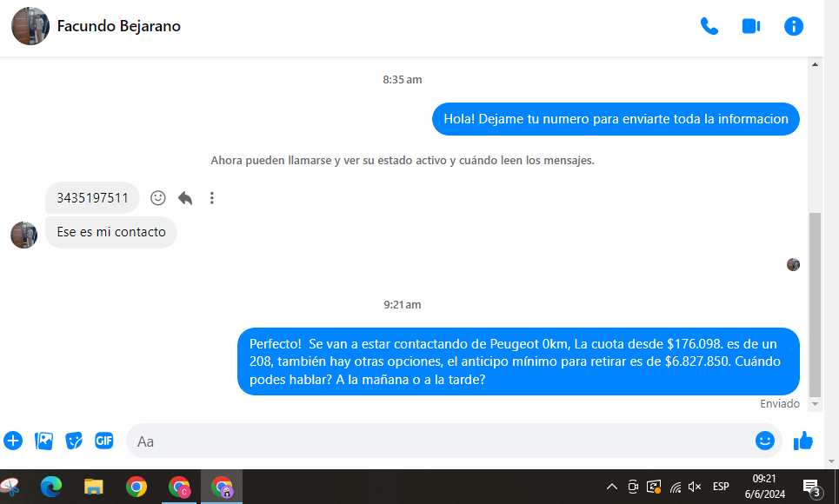Open the emoji picker in message box
This screenshot has height=504, width=839.
[765, 441]
